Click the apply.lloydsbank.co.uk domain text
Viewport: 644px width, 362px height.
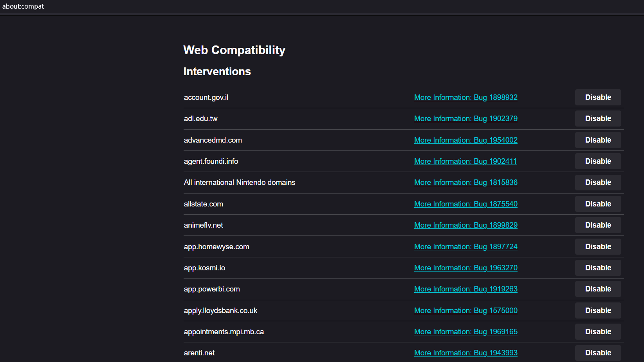(x=220, y=310)
